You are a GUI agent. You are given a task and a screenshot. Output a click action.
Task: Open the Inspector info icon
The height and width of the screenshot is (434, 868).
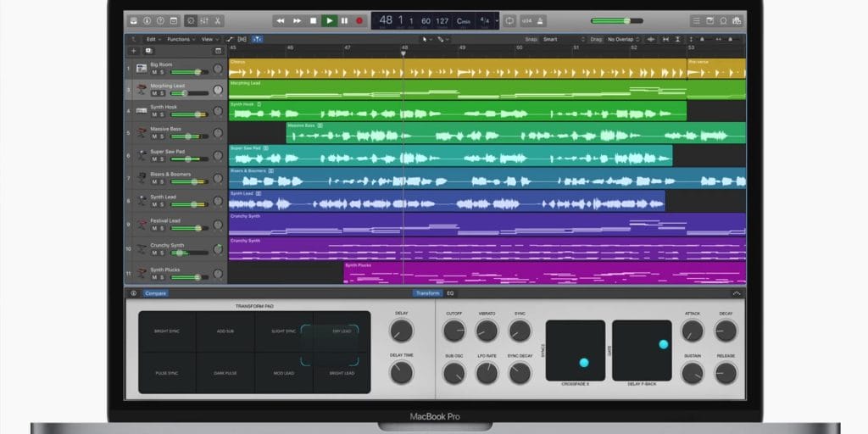click(147, 21)
